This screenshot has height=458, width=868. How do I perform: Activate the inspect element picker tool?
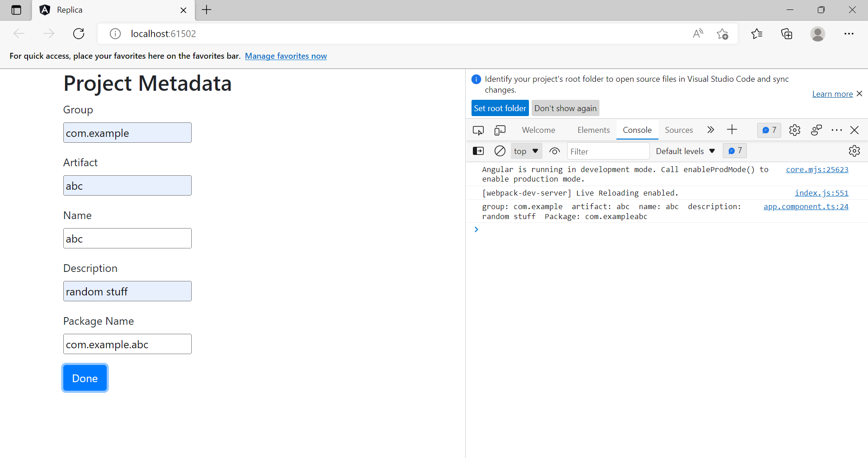click(x=478, y=130)
